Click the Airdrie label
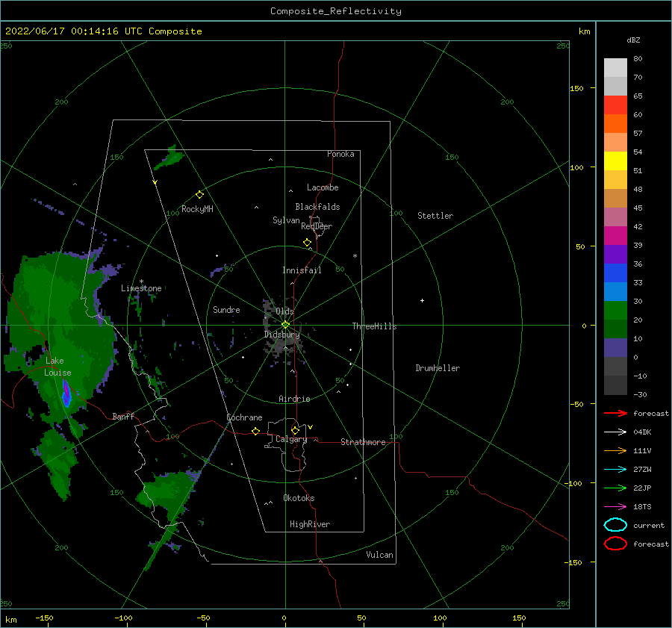This screenshot has width=672, height=628. coord(294,399)
